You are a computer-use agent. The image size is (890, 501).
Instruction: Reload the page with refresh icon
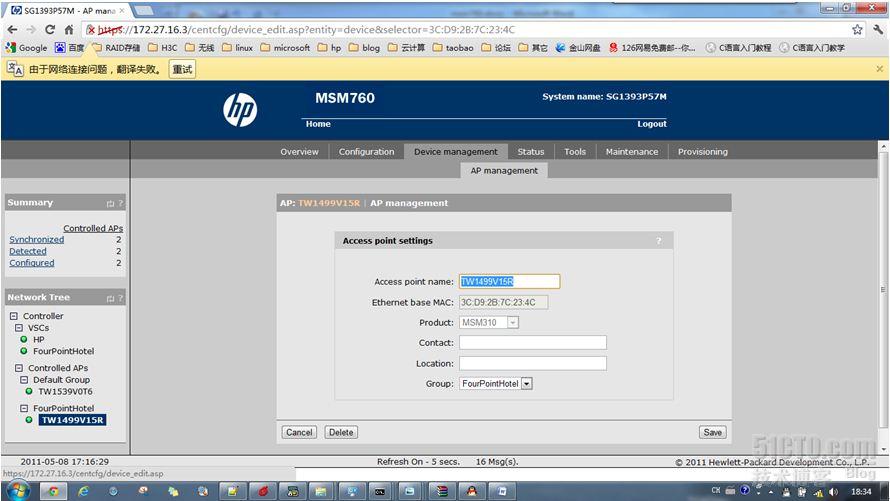50,30
